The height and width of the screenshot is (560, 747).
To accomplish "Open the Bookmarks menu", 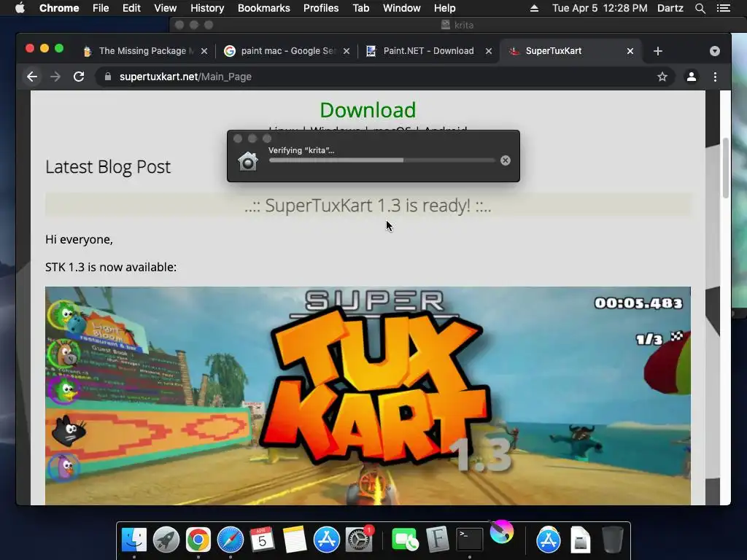I will pyautogui.click(x=264, y=8).
